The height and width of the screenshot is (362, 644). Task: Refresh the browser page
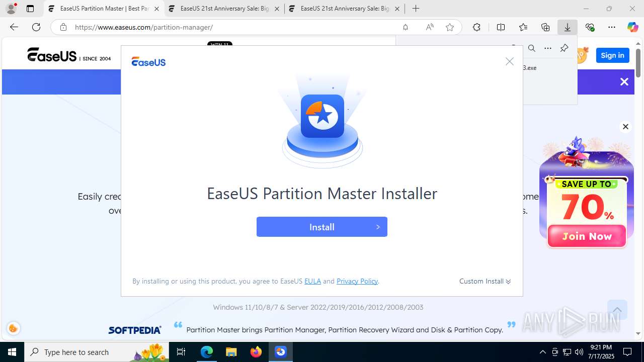36,27
